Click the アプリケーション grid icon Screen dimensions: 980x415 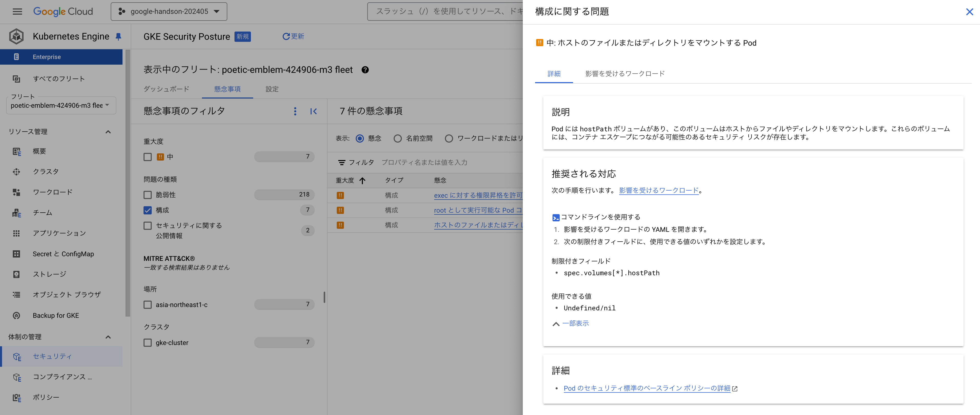pos(16,233)
